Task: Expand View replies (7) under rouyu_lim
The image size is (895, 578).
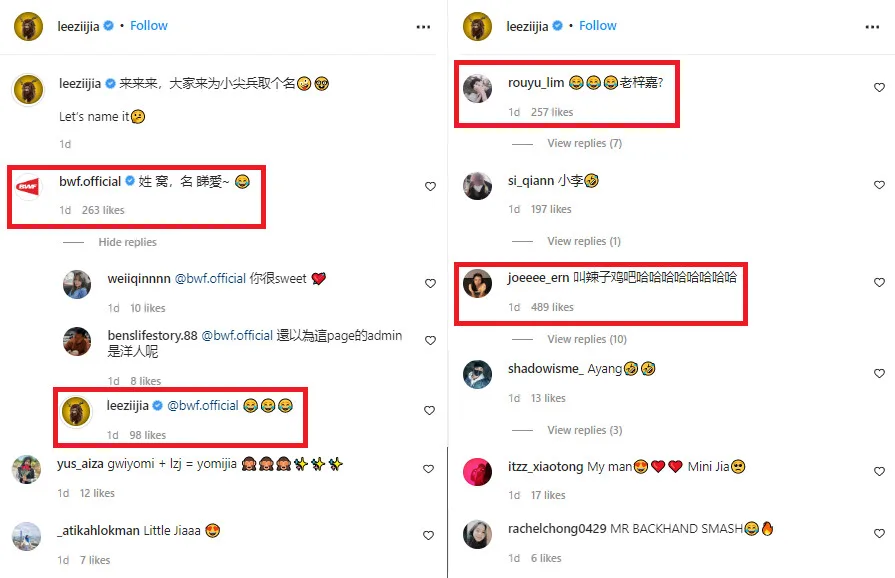Action: click(584, 143)
